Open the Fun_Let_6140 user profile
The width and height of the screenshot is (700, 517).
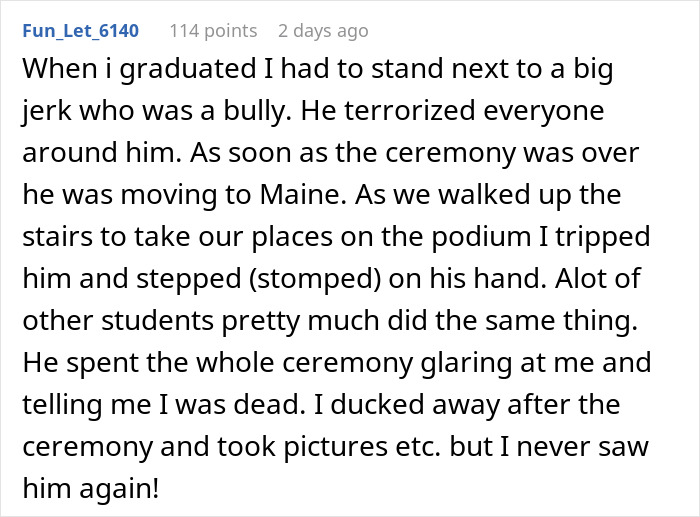(80, 31)
